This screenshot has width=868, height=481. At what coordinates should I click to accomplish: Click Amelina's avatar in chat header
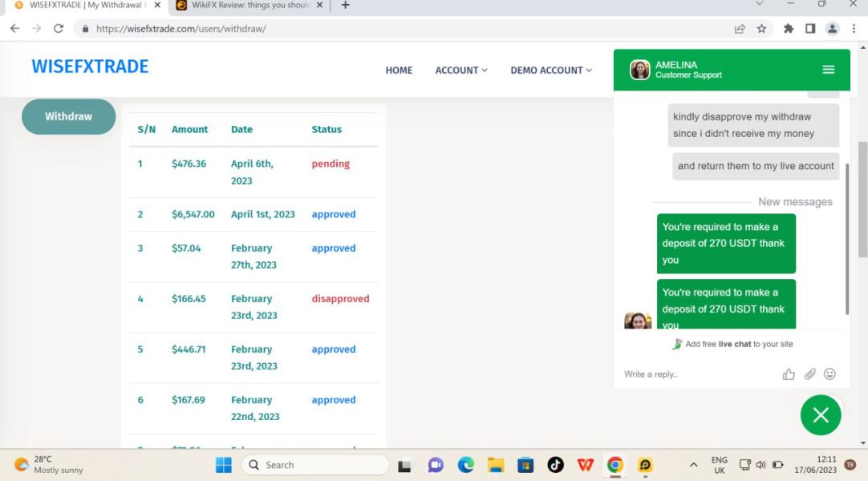click(x=640, y=70)
